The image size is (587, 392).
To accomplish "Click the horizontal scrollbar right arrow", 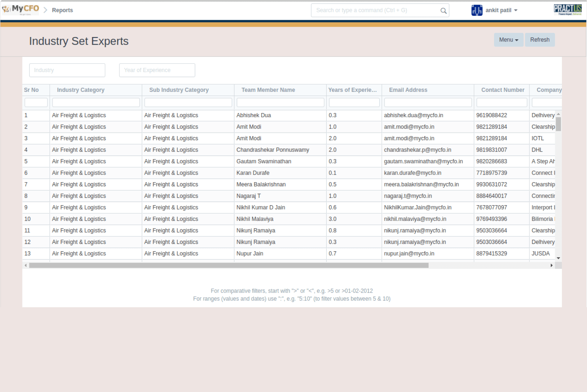I will (x=551, y=265).
